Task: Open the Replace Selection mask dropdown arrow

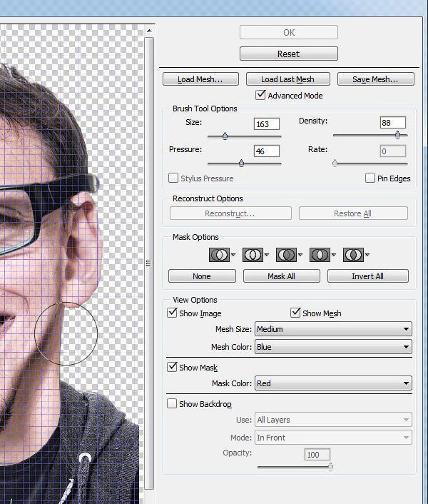Action: (x=233, y=255)
